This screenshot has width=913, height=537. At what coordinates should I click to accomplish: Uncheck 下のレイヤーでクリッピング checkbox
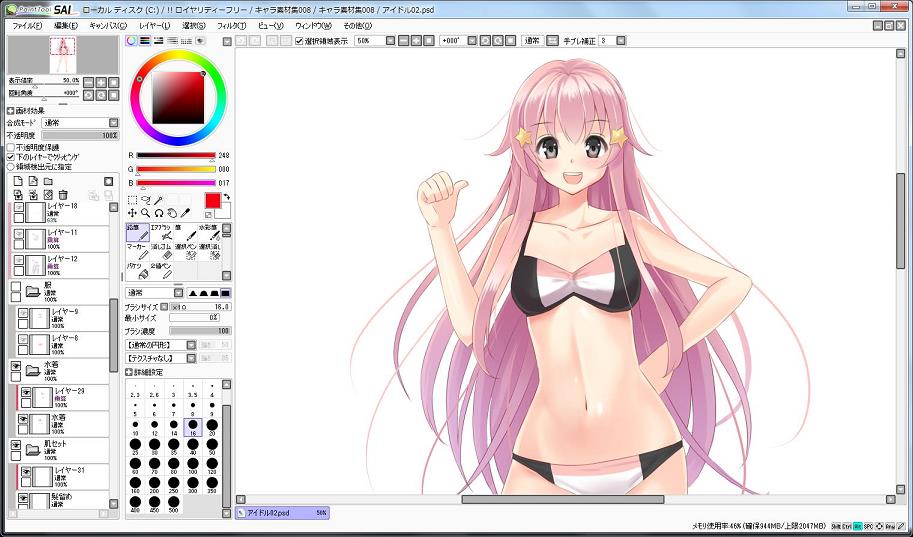pos(11,157)
